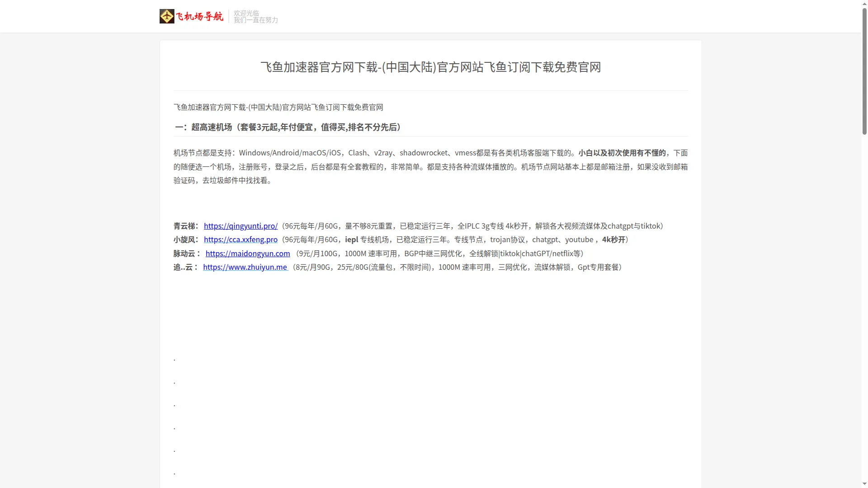Screen dimensions: 868x488
Task: Click the 追..云 description 8元/月90G
Action: click(x=458, y=267)
